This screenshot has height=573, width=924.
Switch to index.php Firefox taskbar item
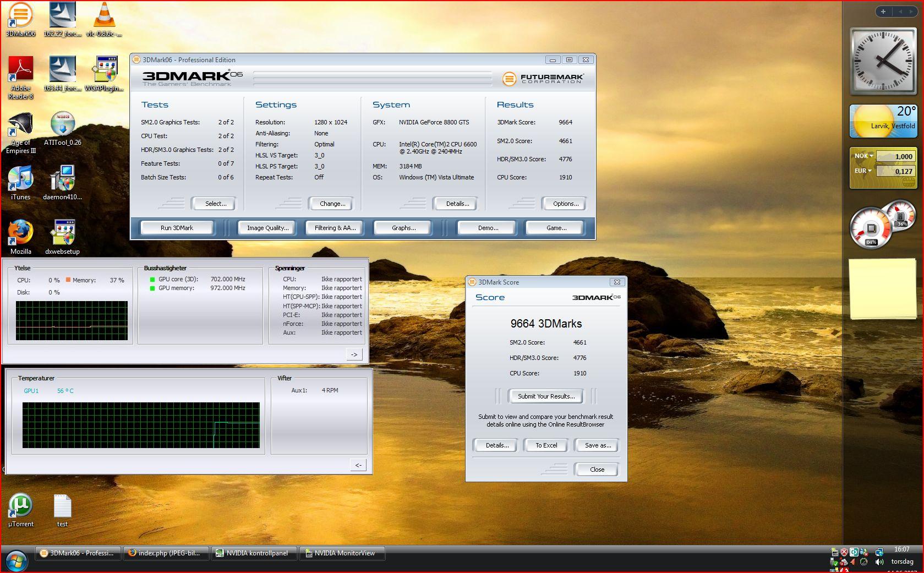tap(166, 553)
